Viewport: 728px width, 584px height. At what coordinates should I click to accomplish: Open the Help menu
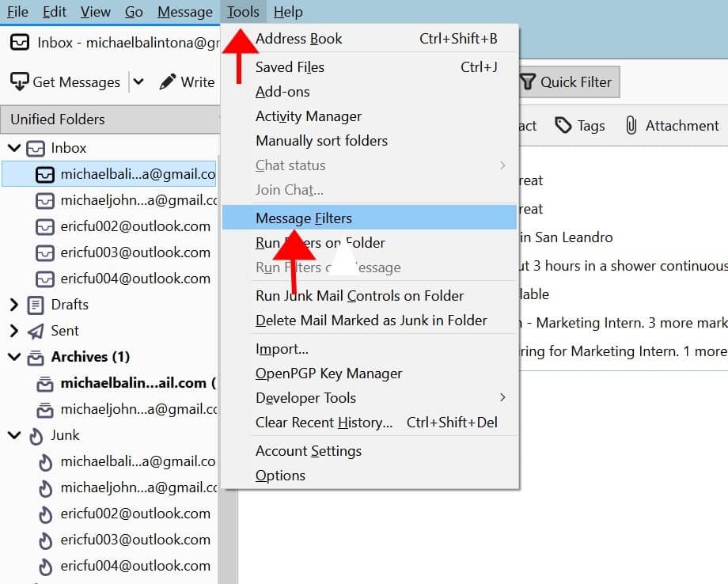(x=288, y=11)
